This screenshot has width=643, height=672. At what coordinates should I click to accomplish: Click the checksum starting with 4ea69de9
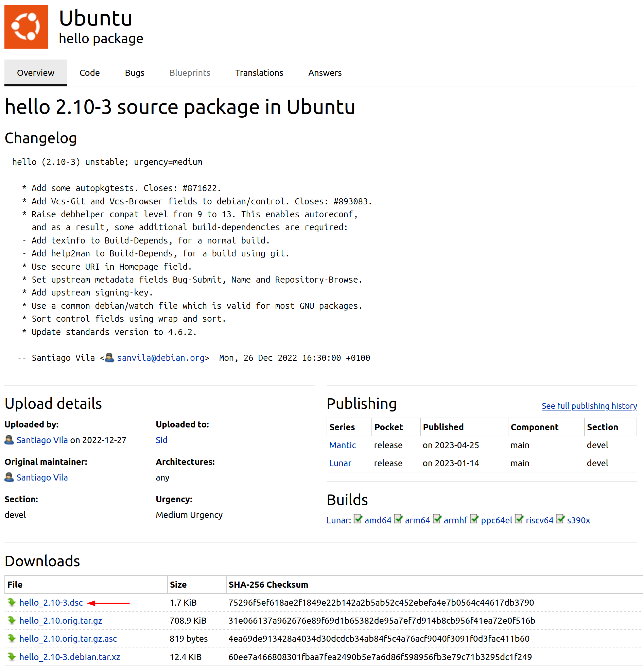(x=379, y=638)
